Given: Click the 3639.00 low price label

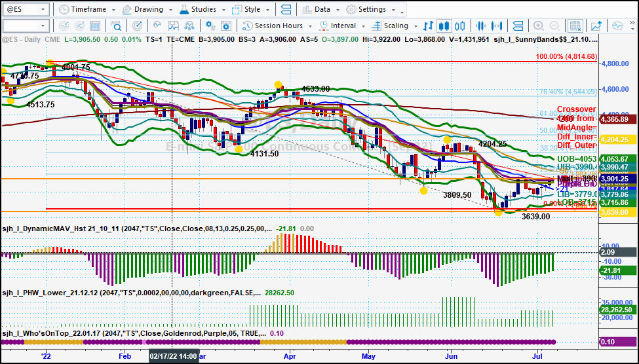Looking at the screenshot, I should click(x=536, y=217).
